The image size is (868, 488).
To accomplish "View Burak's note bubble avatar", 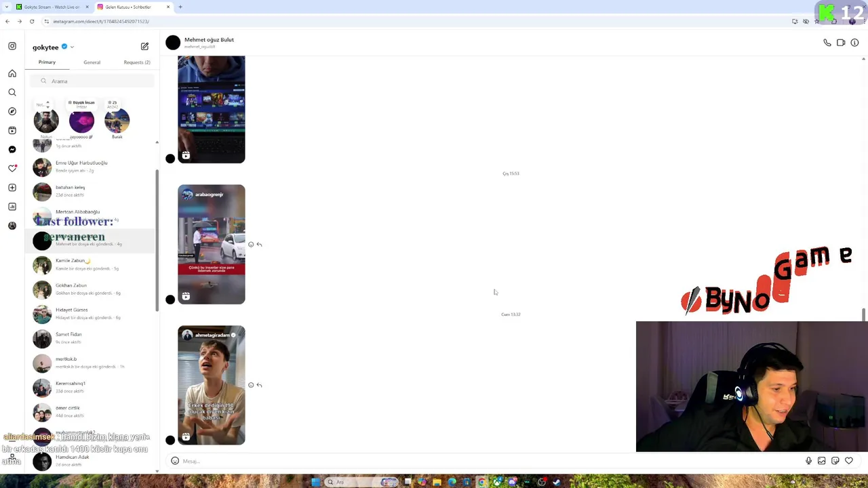I will pyautogui.click(x=117, y=121).
